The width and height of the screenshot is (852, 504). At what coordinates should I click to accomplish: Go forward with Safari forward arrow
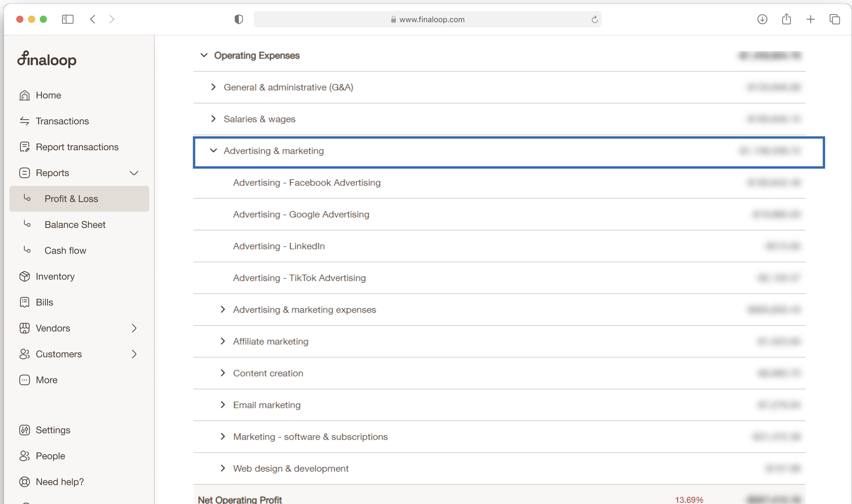[112, 19]
